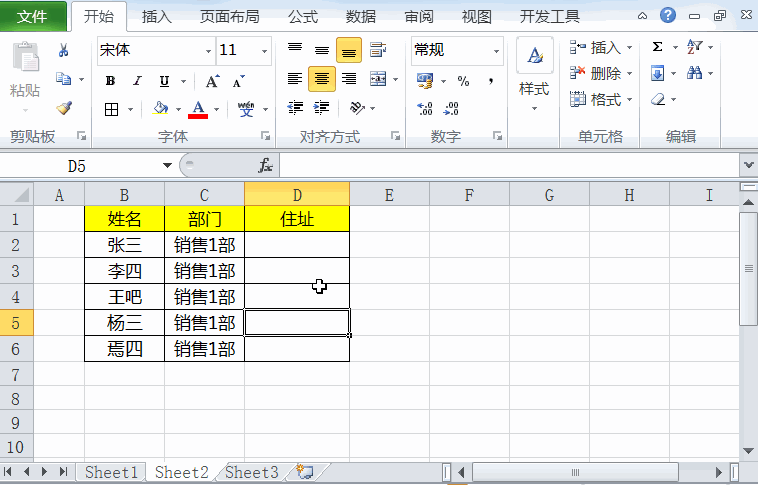Open the 样式 Styles gallery
The height and width of the screenshot is (485, 758).
click(535, 74)
